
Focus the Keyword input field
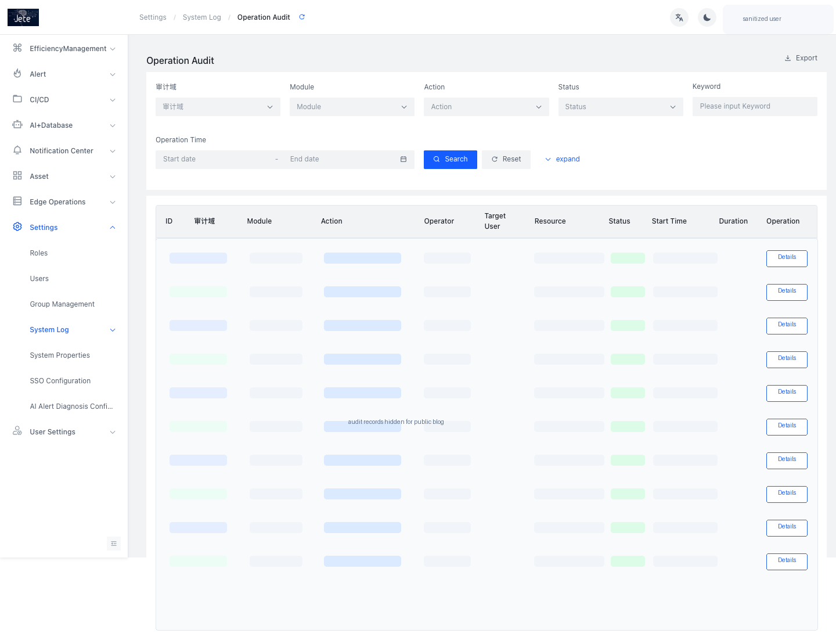(755, 106)
